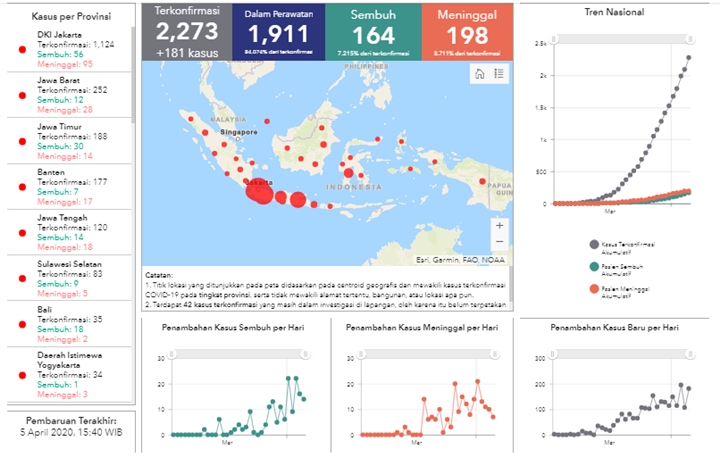Zoom out with the map minus button
The width and height of the screenshot is (720, 457).
click(x=500, y=242)
